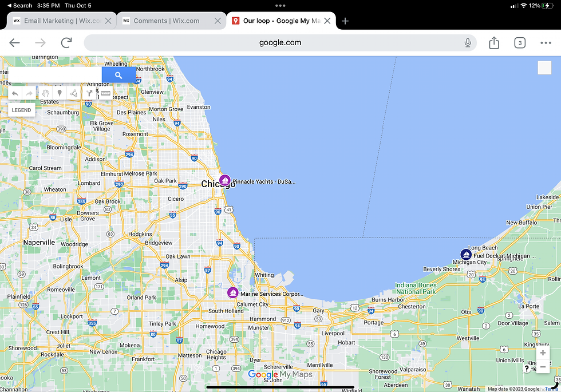This screenshot has height=392, width=561.
Task: Click the Oak Lawn label
Action: pos(178,256)
